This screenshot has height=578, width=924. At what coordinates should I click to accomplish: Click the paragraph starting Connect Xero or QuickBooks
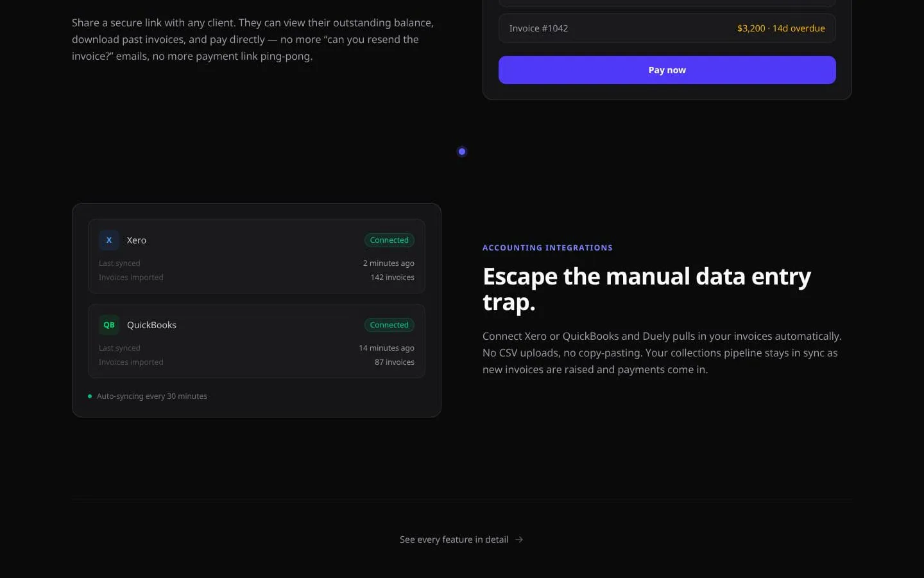coord(662,353)
